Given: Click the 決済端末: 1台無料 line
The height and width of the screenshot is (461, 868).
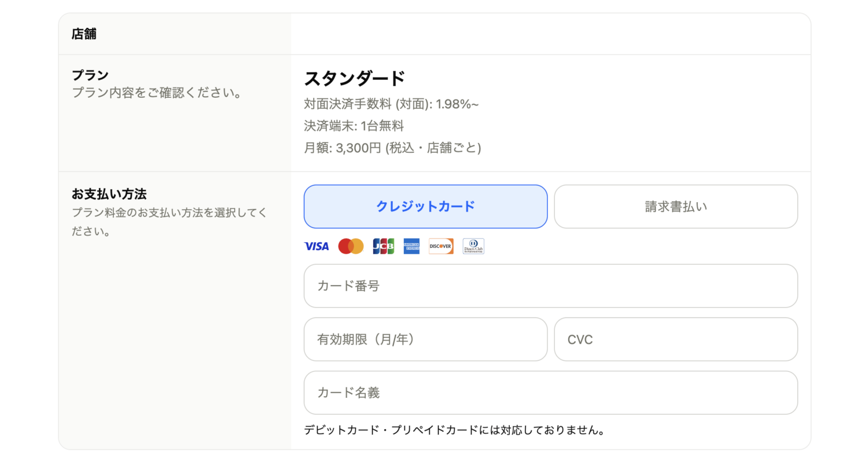Looking at the screenshot, I should [x=354, y=126].
